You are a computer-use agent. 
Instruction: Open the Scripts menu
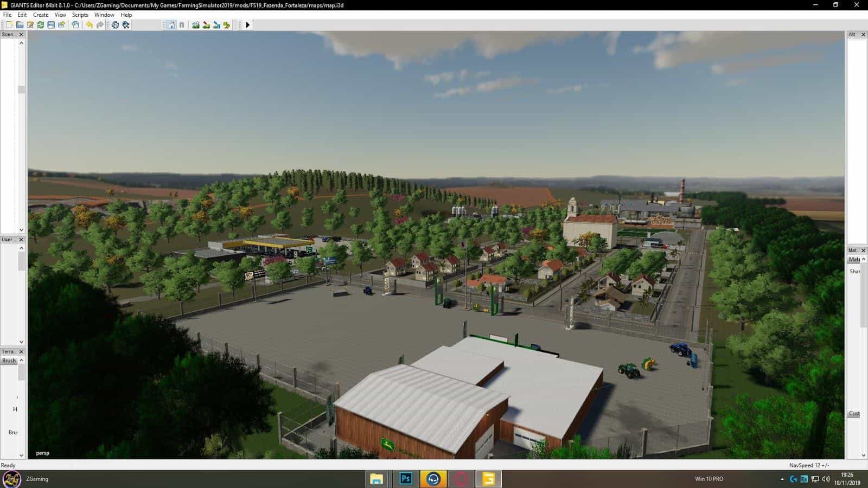coord(80,15)
